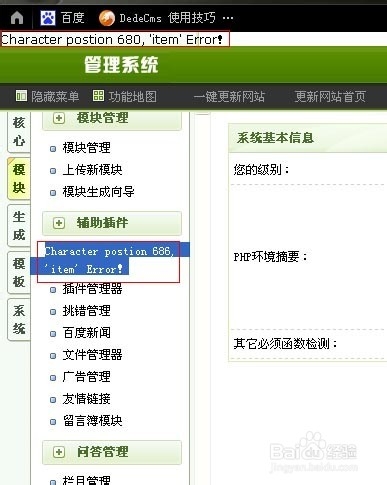This screenshot has width=387, height=485.
Task: Click the 您的级别 label
Action: [x=262, y=170]
